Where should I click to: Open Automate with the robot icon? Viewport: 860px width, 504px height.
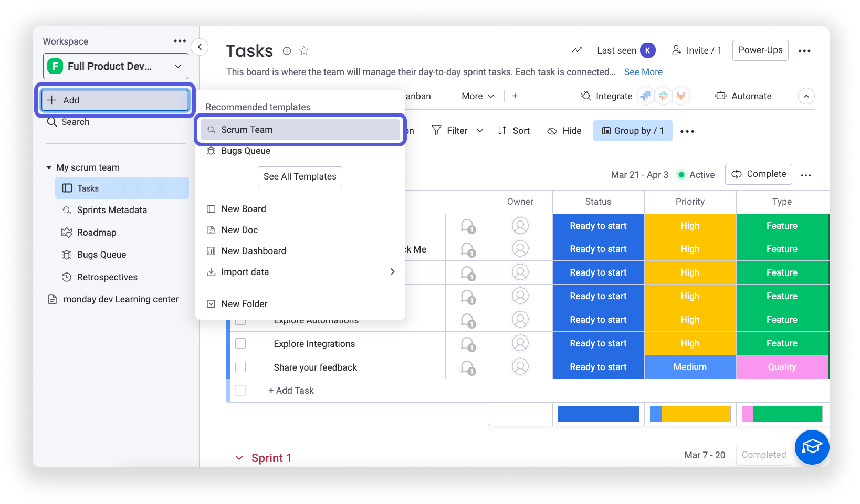(x=721, y=96)
